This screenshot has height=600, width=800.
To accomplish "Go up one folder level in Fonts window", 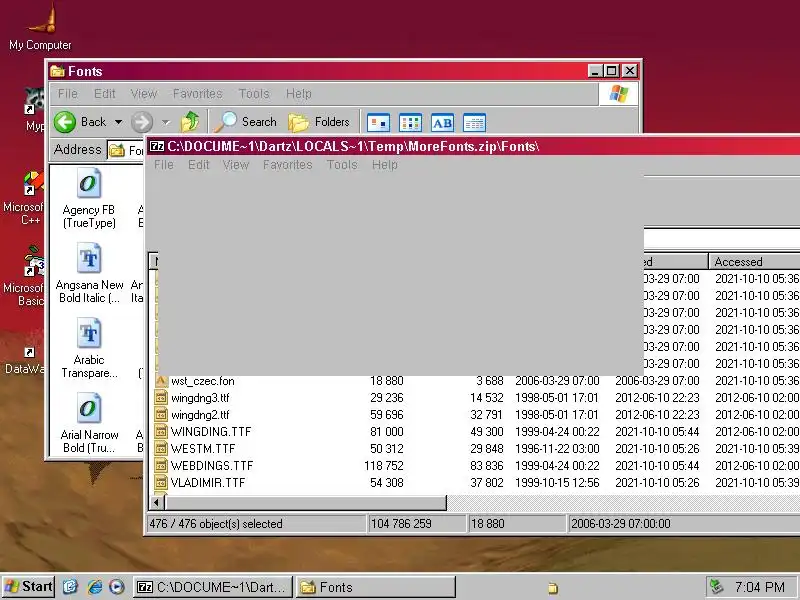I will pos(190,122).
